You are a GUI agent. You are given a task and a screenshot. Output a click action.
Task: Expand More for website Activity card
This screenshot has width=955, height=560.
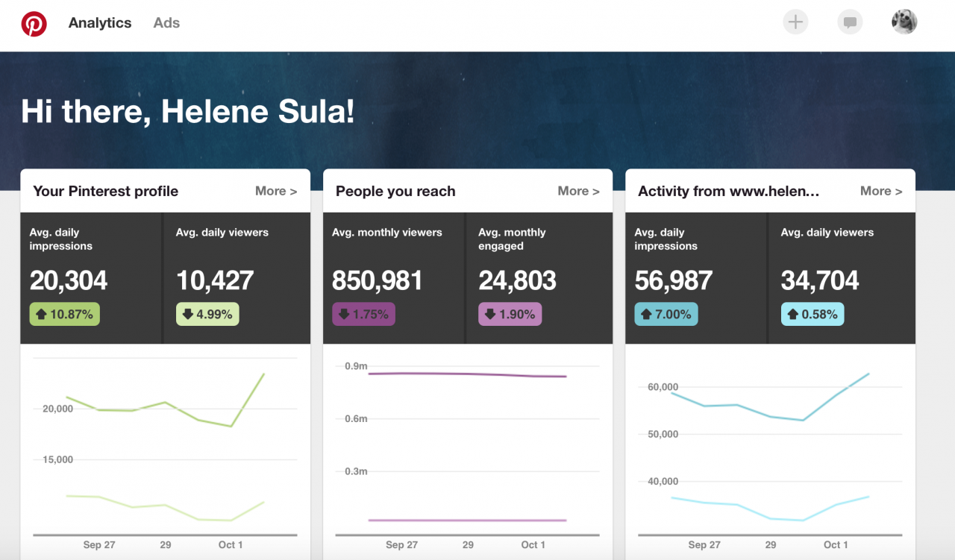click(881, 191)
